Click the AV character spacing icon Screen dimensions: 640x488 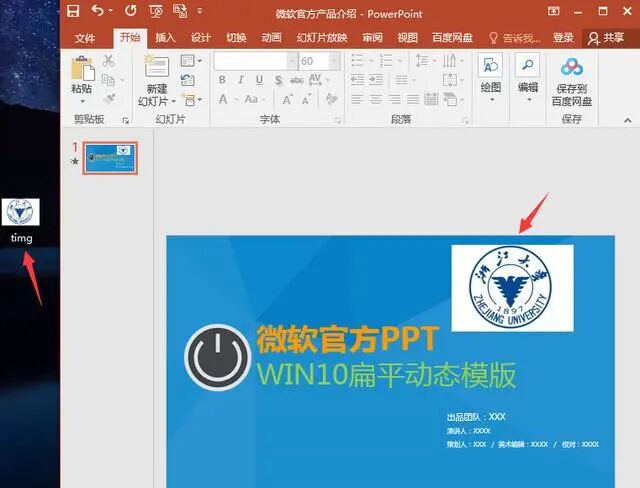(x=315, y=80)
